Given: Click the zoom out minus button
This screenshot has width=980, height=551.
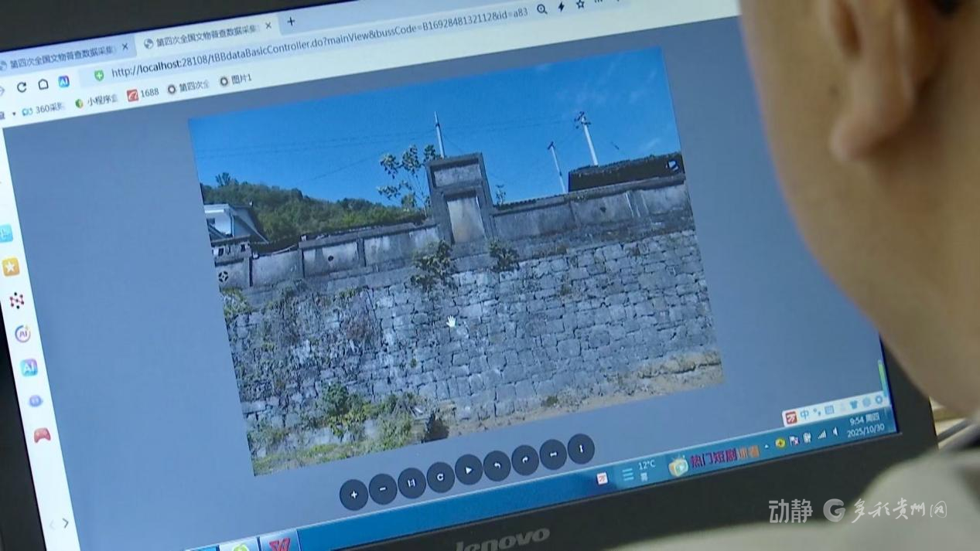Looking at the screenshot, I should pos(383,488).
